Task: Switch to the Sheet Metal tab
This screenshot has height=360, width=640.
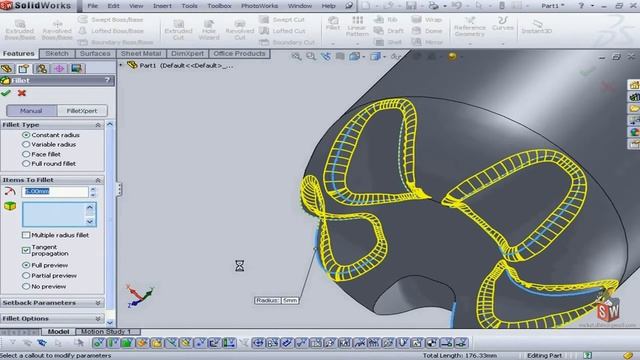Action: [141, 53]
